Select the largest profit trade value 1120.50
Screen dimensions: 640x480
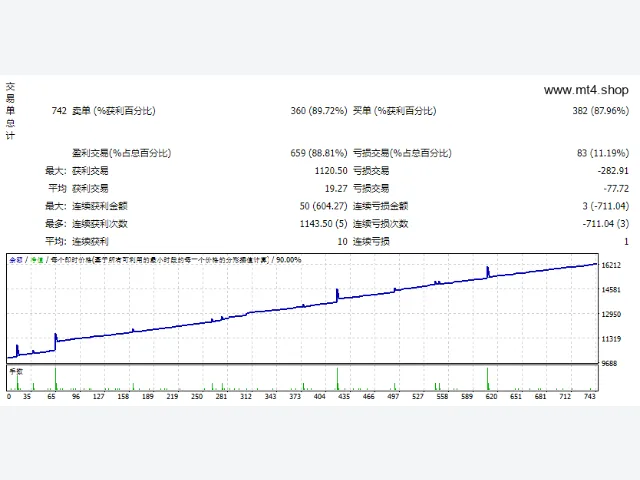331,171
